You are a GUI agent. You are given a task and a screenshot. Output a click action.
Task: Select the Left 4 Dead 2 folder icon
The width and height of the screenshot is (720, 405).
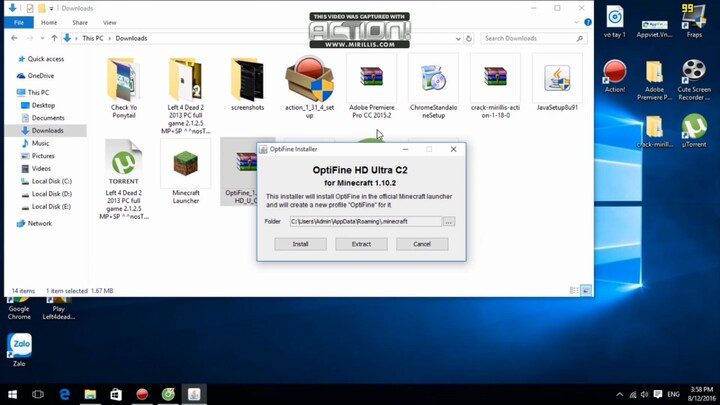point(186,80)
